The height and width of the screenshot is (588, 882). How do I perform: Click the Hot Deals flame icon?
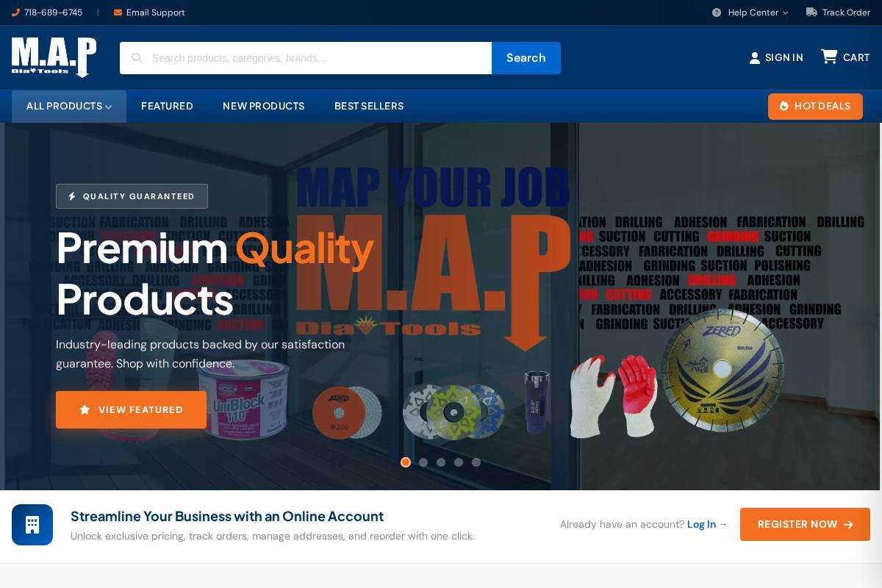tap(784, 106)
